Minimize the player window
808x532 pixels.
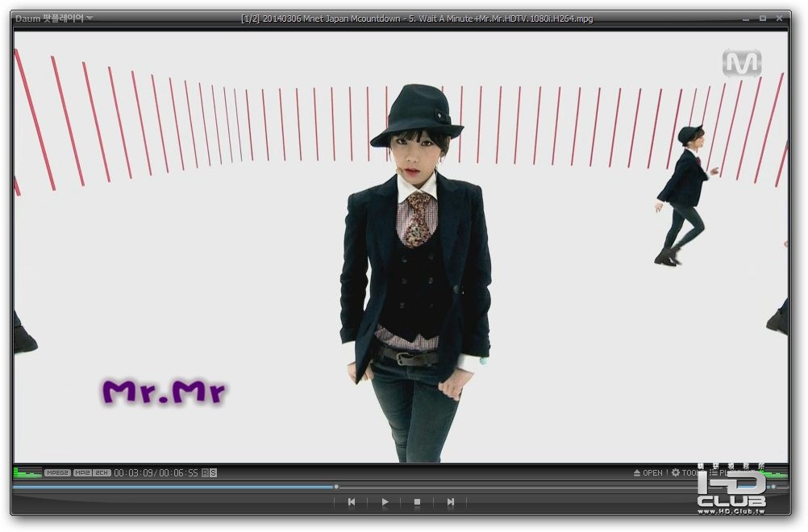(x=746, y=19)
